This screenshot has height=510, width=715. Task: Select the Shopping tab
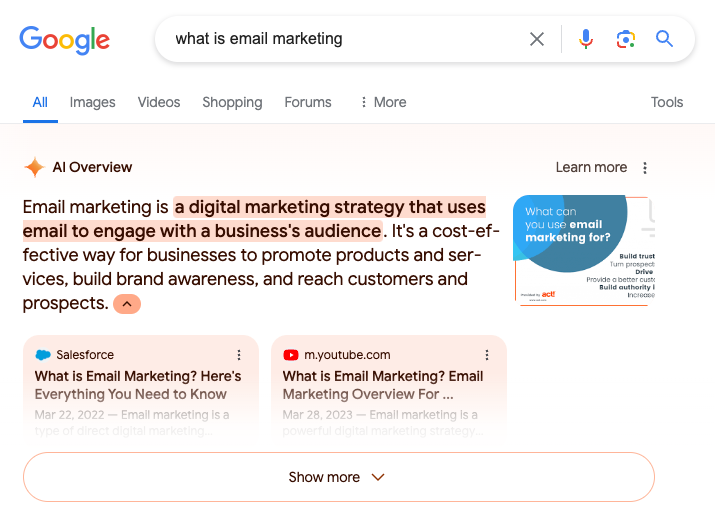(x=232, y=102)
